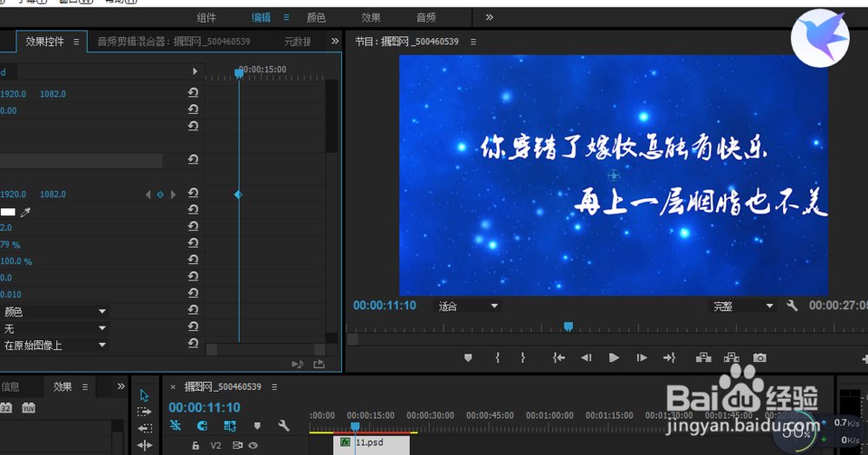The width and height of the screenshot is (868, 455).
Task: Open timeline display settings wrench
Action: tap(284, 425)
